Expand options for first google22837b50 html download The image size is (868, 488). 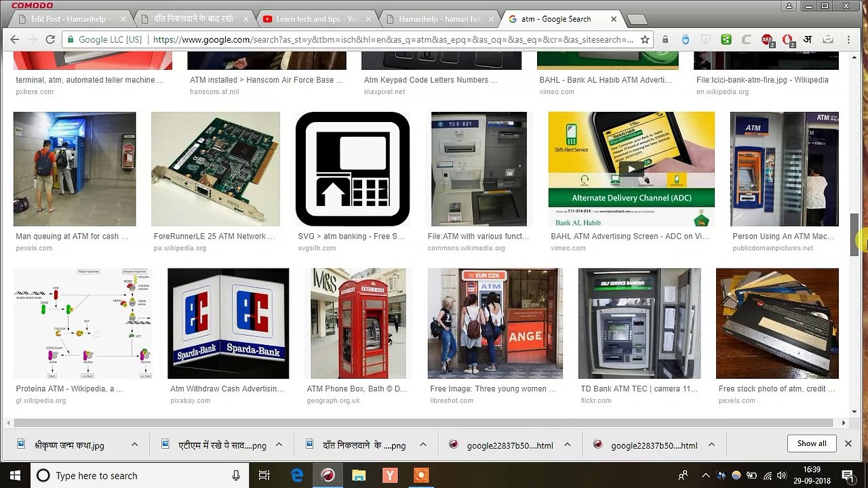point(568,445)
